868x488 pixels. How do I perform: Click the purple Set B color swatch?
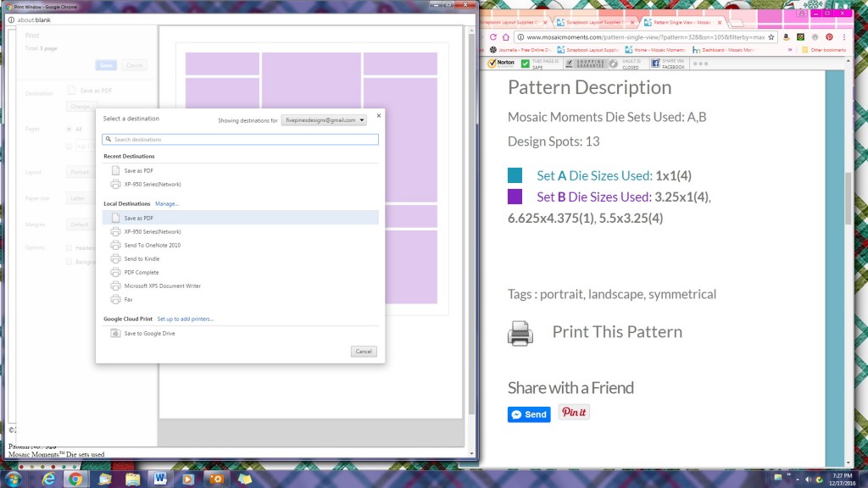click(515, 197)
